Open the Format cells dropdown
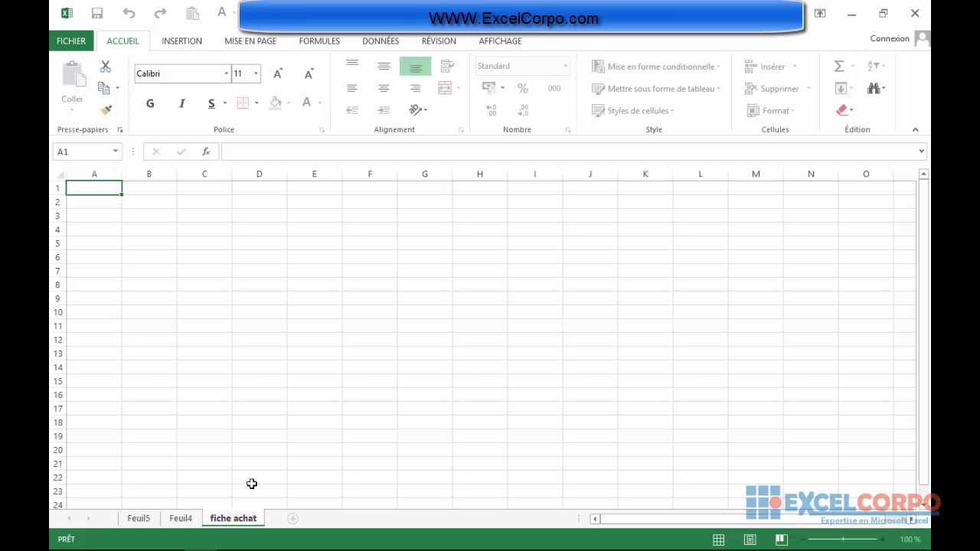 769,111
